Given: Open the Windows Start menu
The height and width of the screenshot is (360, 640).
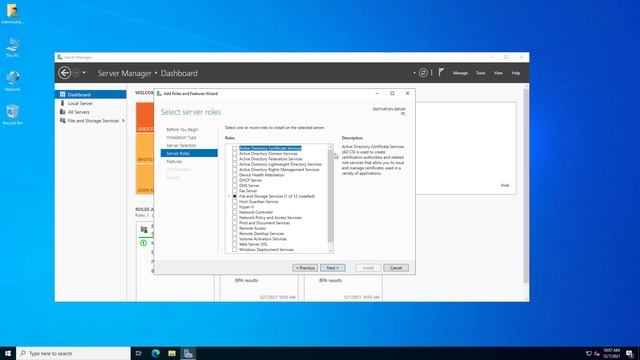Looking at the screenshot, I should click(x=8, y=353).
